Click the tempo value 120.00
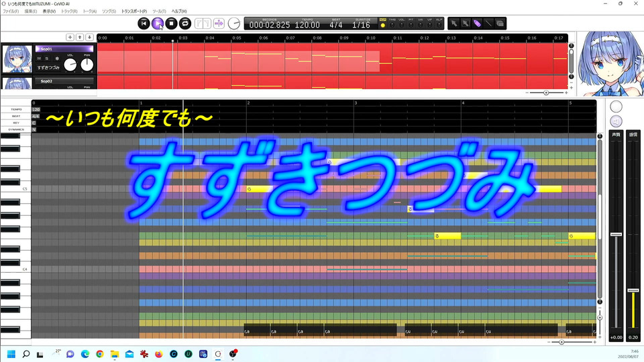Image resolution: width=644 pixels, height=362 pixels. (307, 25)
